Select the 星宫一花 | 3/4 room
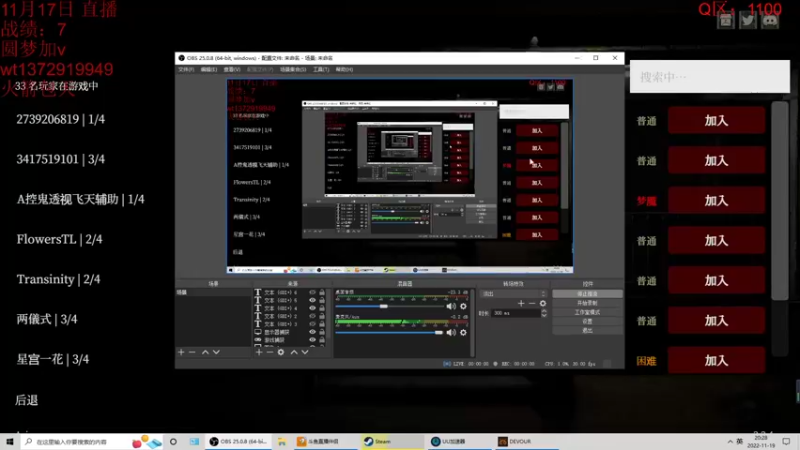The height and width of the screenshot is (450, 800). coord(53,360)
